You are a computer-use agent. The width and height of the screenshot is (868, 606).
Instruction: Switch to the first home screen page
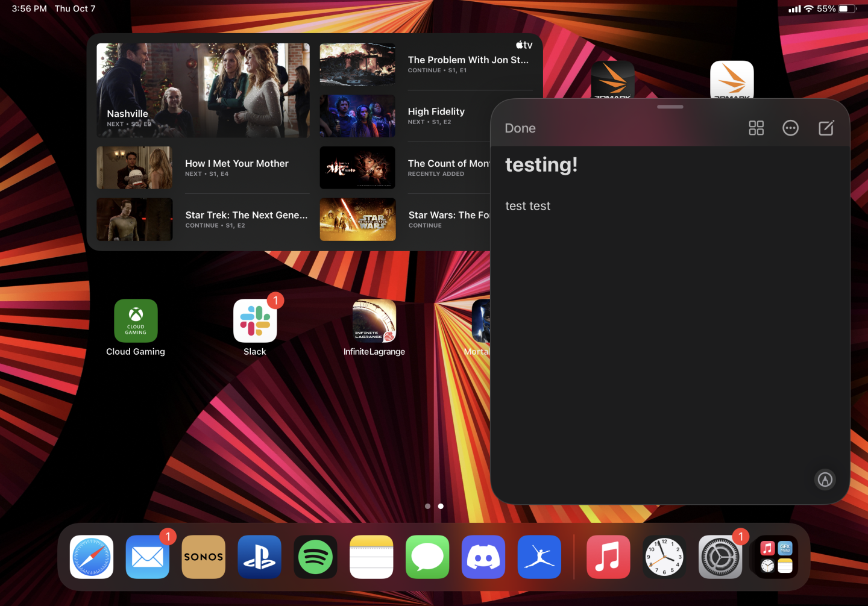pos(428,506)
